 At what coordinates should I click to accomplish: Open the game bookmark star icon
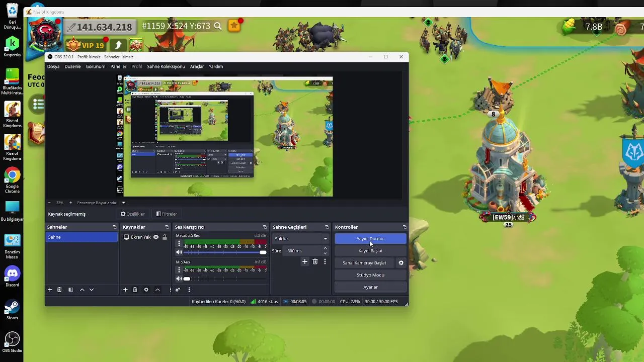click(x=234, y=26)
